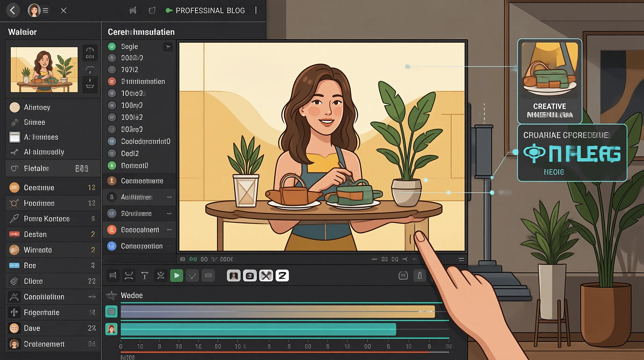Click the Z icon in toolbar

click(282, 276)
